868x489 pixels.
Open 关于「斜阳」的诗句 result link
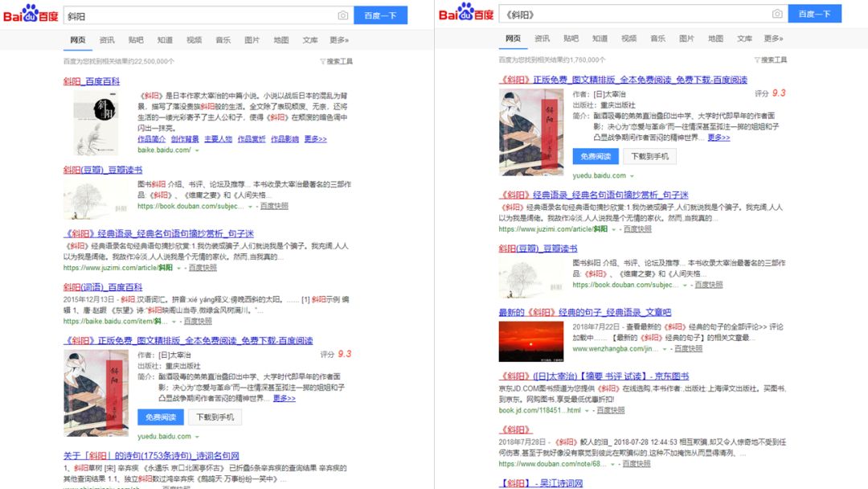point(151,456)
